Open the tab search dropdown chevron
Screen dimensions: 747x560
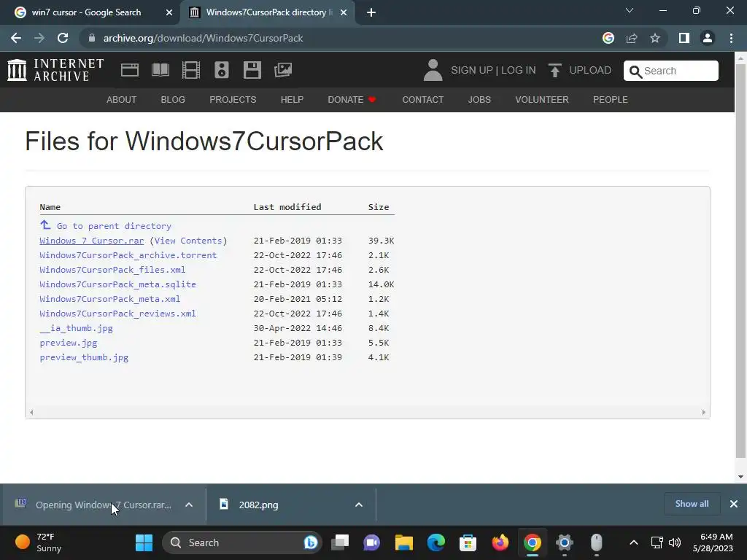(x=630, y=10)
